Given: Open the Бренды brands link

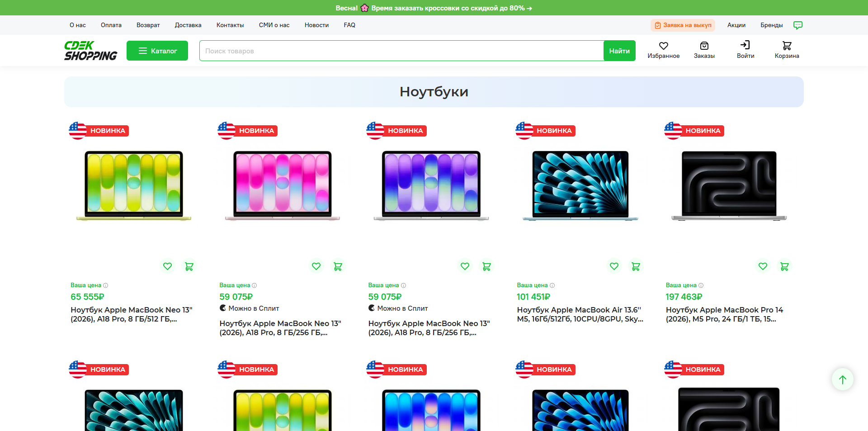Looking at the screenshot, I should [x=772, y=25].
